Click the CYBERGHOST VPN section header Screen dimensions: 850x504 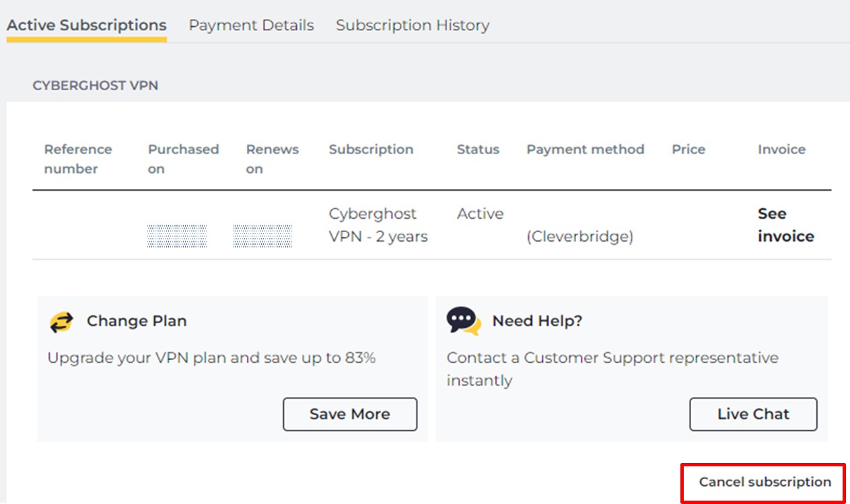tap(95, 85)
